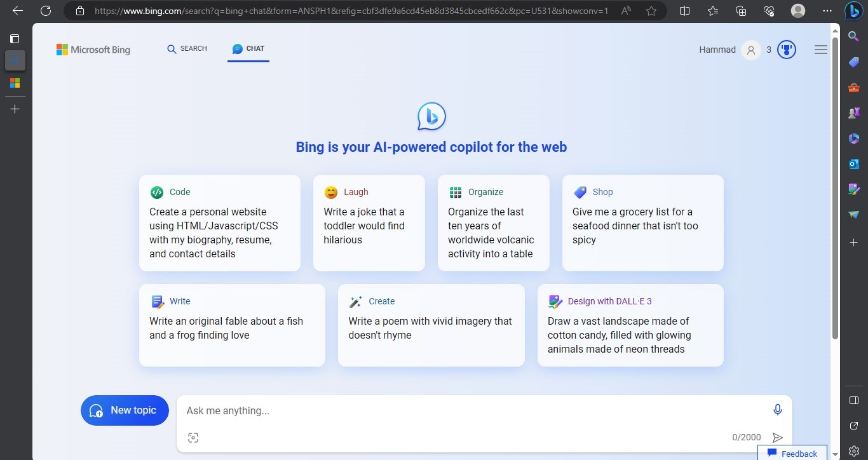Click the Microsoft Bing logo
The width and height of the screenshot is (868, 460).
pyautogui.click(x=93, y=50)
